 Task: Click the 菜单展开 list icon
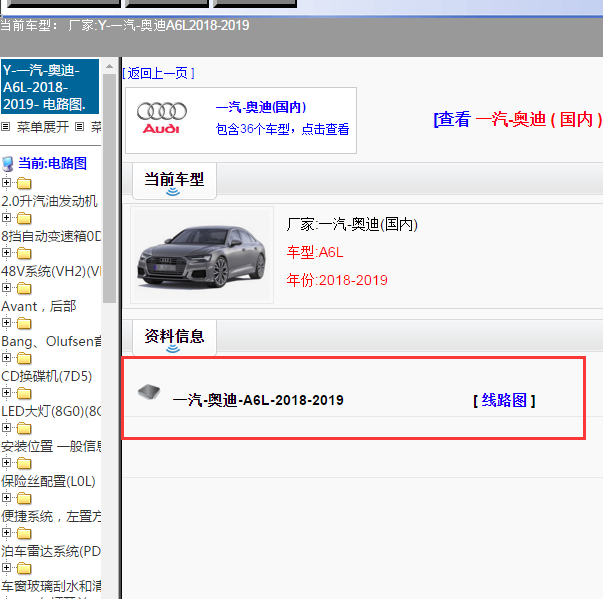[x=5, y=126]
